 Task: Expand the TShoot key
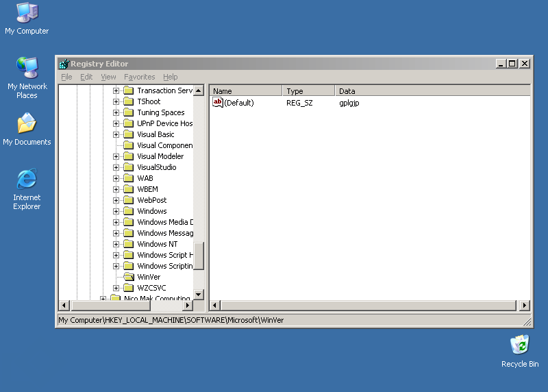click(116, 101)
